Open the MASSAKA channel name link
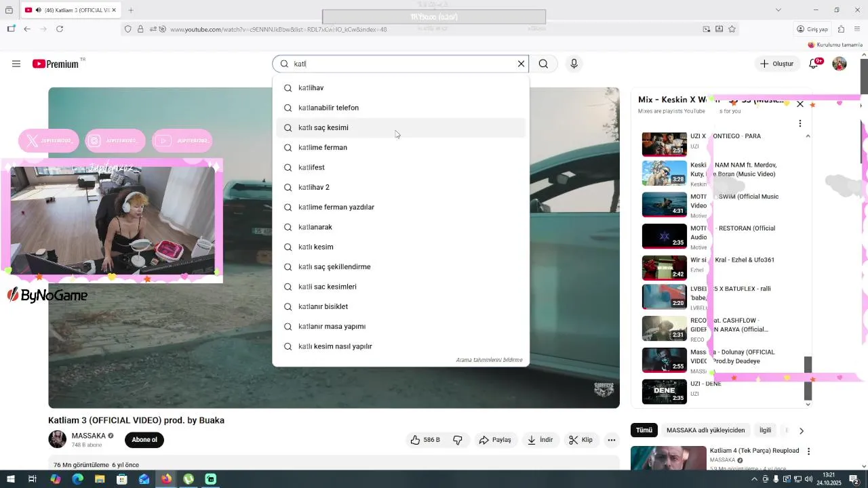This screenshot has width=868, height=488. (88, 436)
